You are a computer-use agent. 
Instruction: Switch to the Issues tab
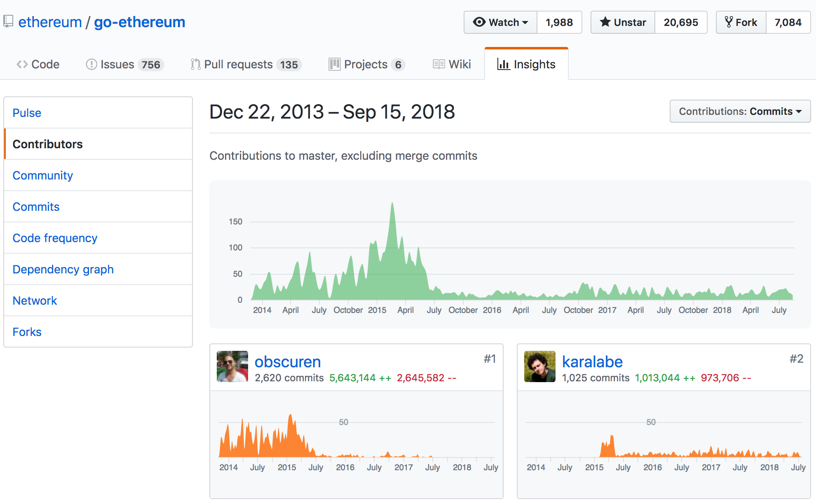[x=125, y=64]
